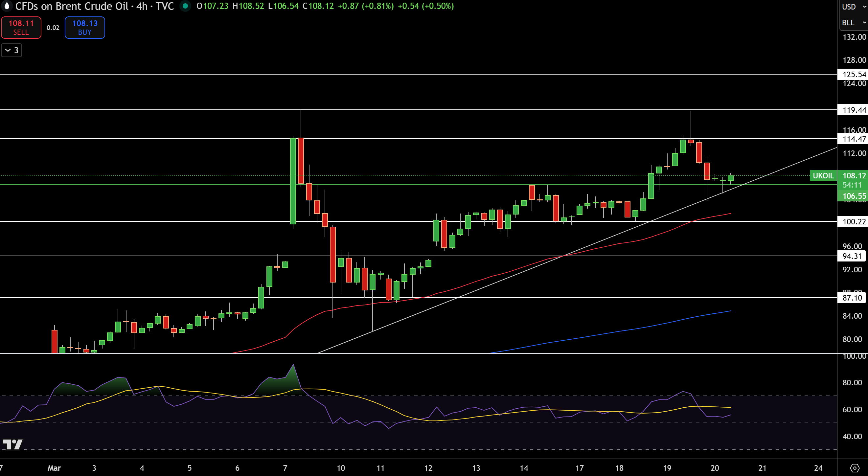This screenshot has height=476, width=868.
Task: Click the Mar date on time axis
Action: pyautogui.click(x=54, y=468)
